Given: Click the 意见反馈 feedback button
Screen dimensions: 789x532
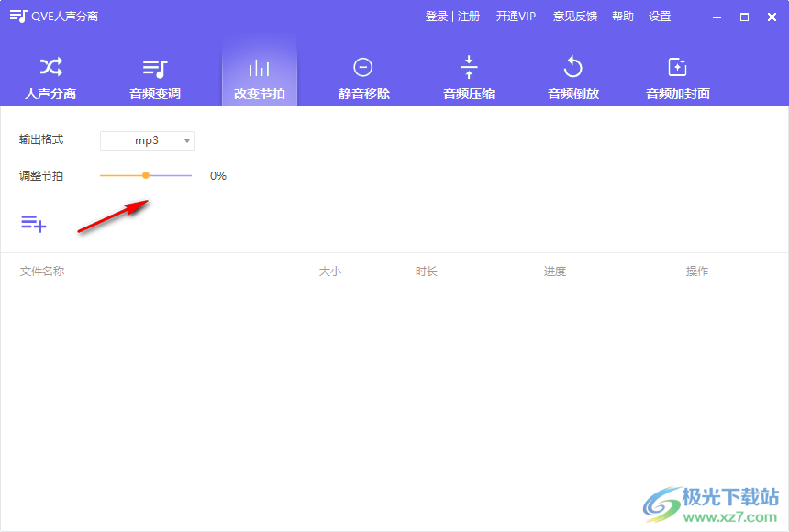Looking at the screenshot, I should click(574, 16).
